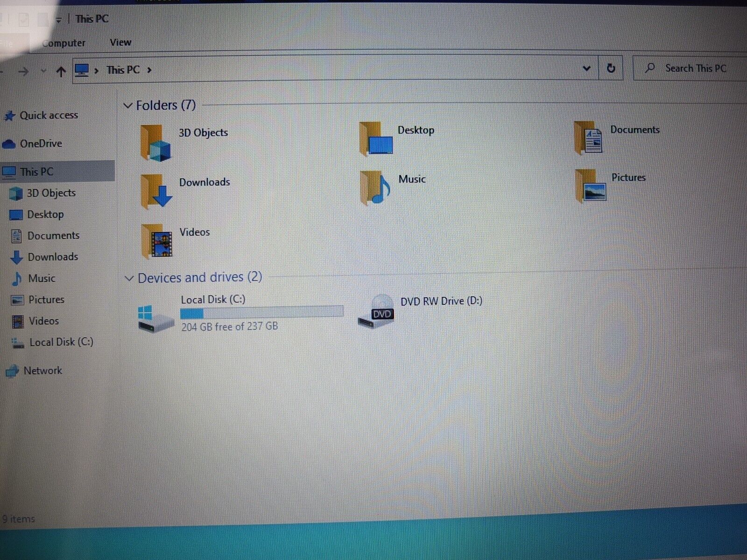747x560 pixels.
Task: Click the Local Disk (C:) usage bar
Action: point(262,312)
